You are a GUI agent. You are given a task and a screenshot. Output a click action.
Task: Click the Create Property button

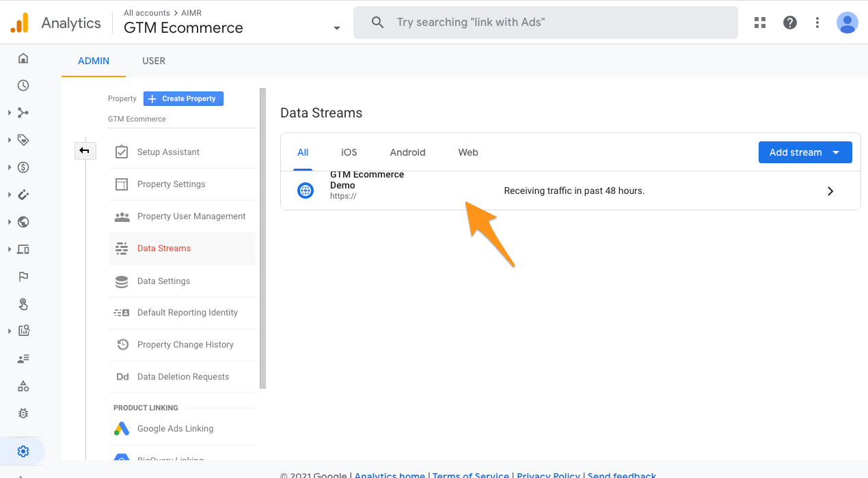pos(183,98)
